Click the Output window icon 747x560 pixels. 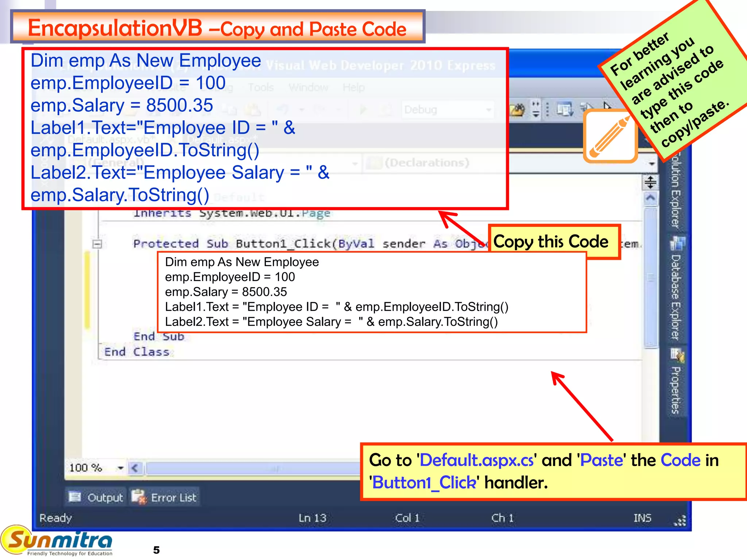(x=75, y=497)
